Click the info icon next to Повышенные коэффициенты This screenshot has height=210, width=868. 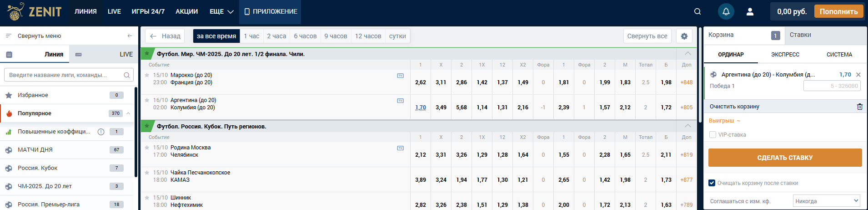pos(101,132)
